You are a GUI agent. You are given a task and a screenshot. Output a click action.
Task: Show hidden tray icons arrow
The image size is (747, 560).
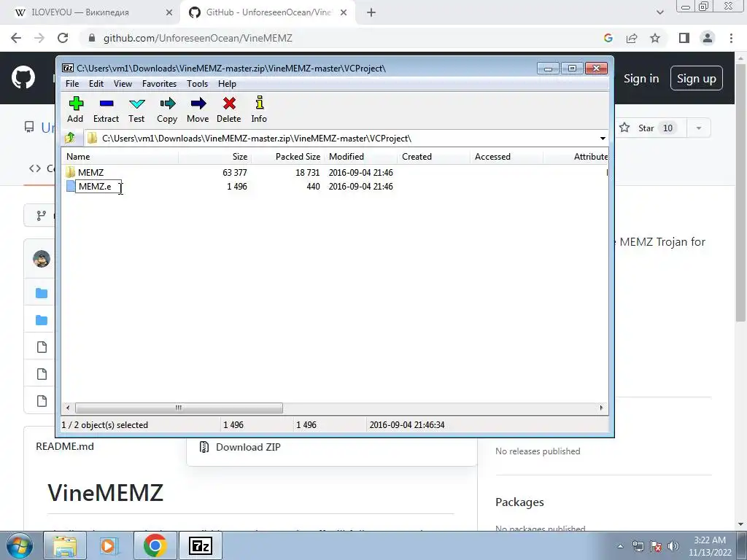coord(620,546)
